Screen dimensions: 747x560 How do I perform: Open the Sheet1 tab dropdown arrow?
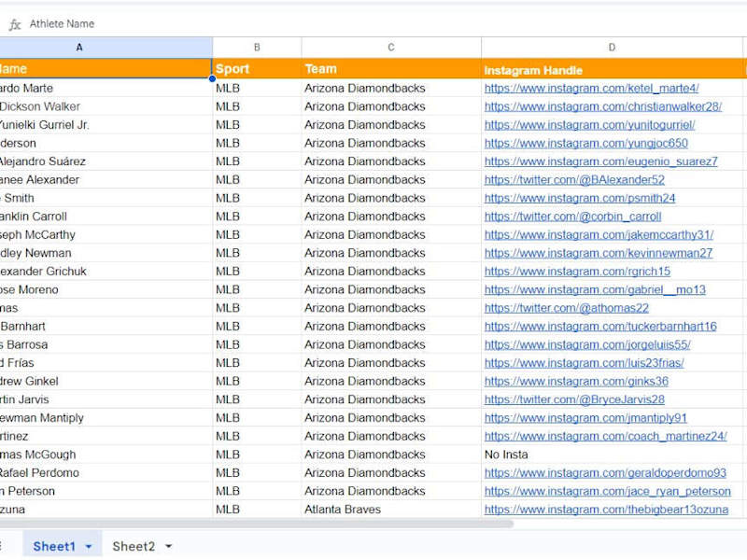coord(89,546)
